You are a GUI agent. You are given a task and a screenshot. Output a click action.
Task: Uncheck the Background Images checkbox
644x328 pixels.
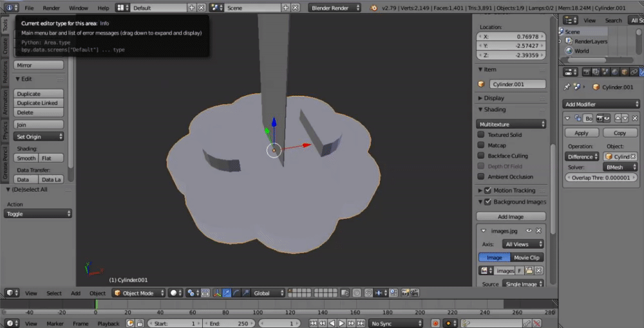click(488, 202)
